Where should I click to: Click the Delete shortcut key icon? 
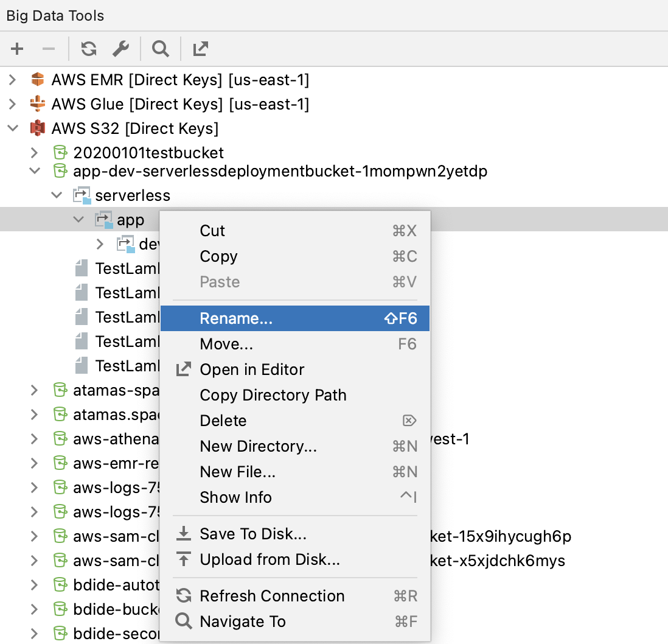tap(409, 421)
